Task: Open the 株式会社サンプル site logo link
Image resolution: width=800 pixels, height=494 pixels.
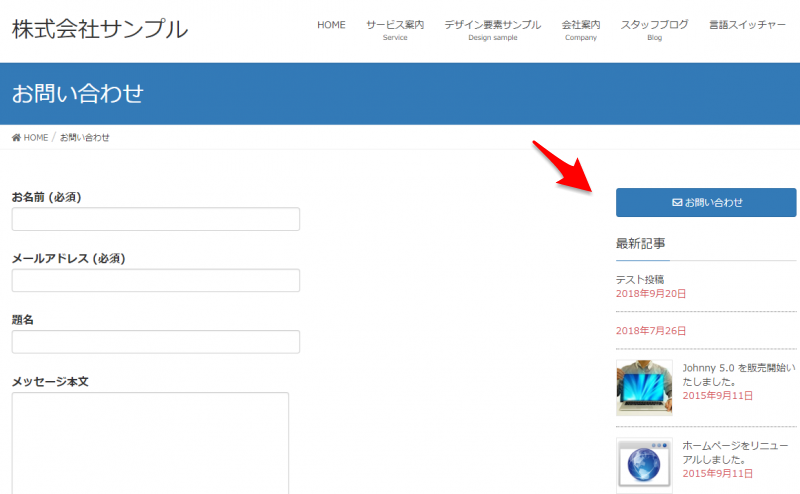Action: tap(99, 29)
